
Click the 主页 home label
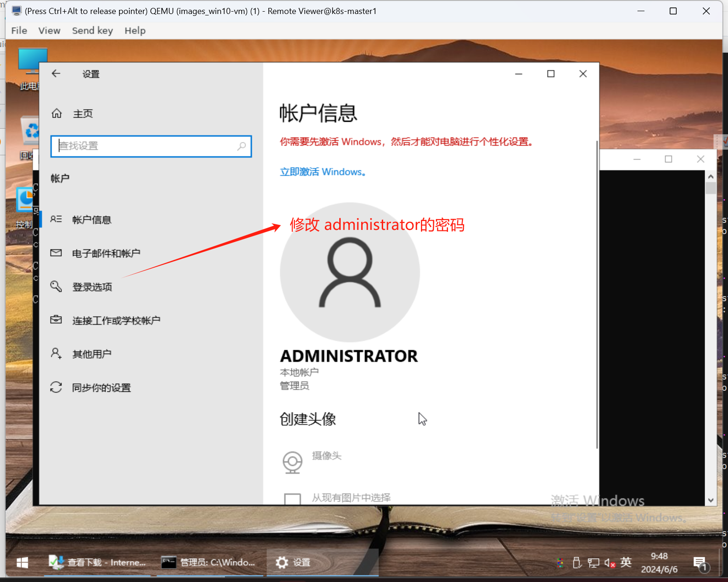point(83,113)
